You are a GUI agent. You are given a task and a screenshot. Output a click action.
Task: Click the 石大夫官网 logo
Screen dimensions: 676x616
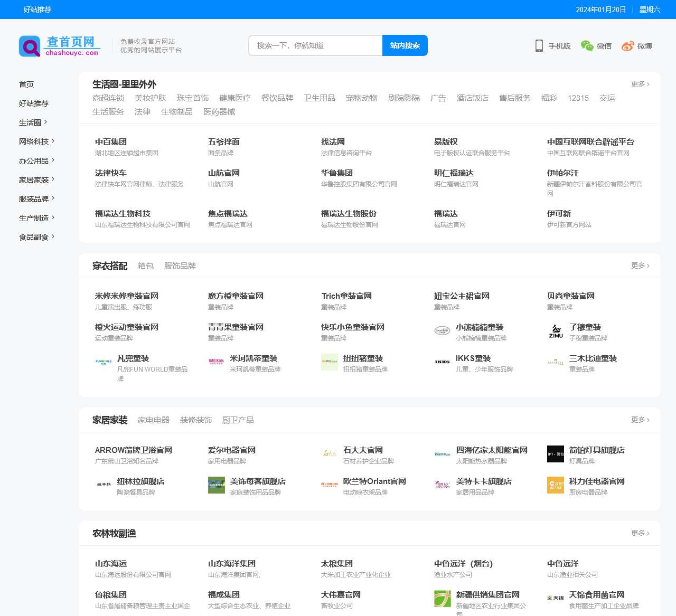[330, 454]
